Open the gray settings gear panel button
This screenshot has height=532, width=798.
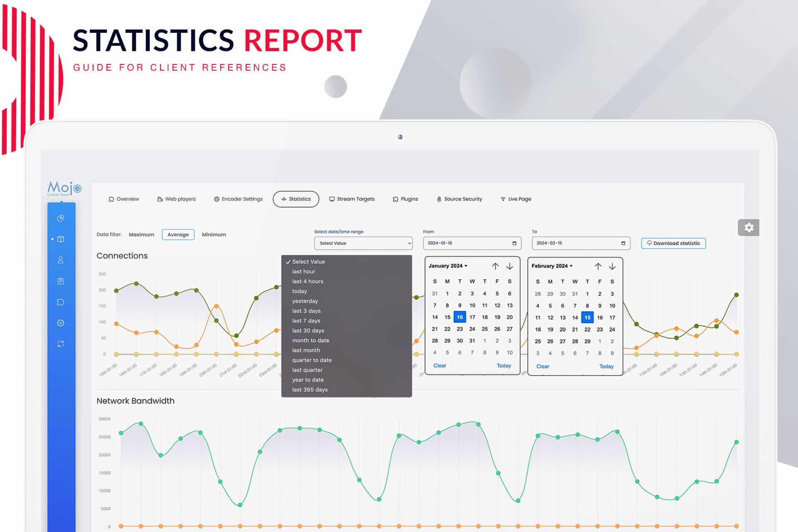[749, 227]
